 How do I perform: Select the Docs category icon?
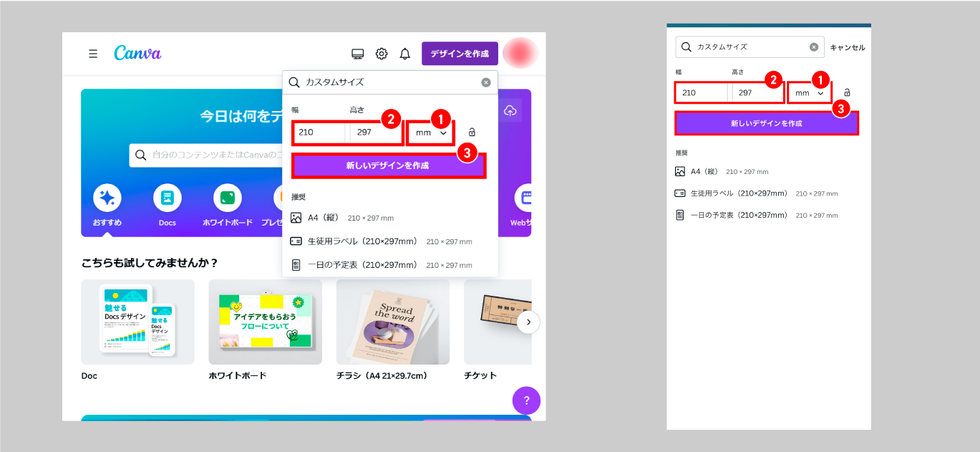(168, 198)
